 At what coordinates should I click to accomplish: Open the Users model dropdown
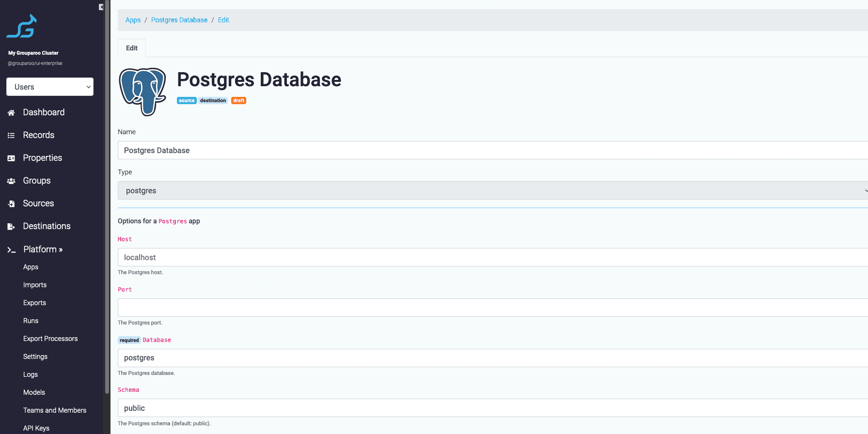click(x=50, y=87)
